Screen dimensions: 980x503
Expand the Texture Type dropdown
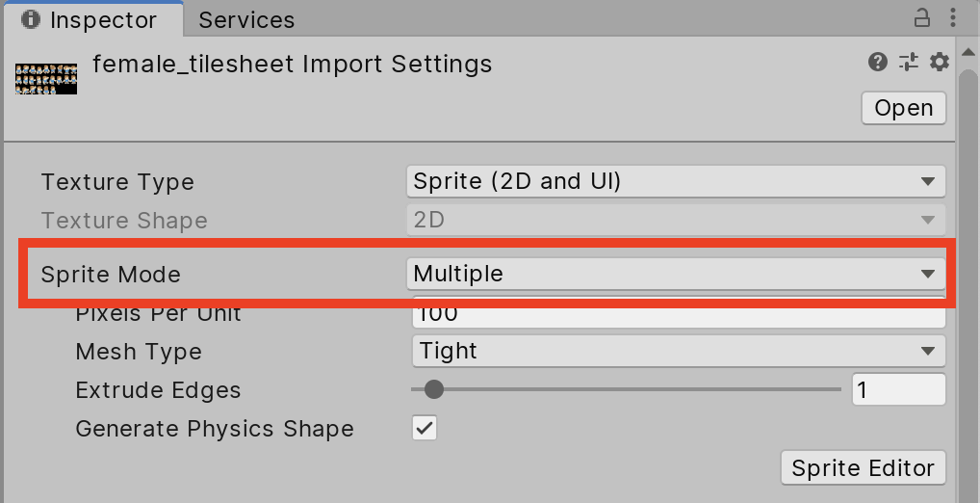675,181
